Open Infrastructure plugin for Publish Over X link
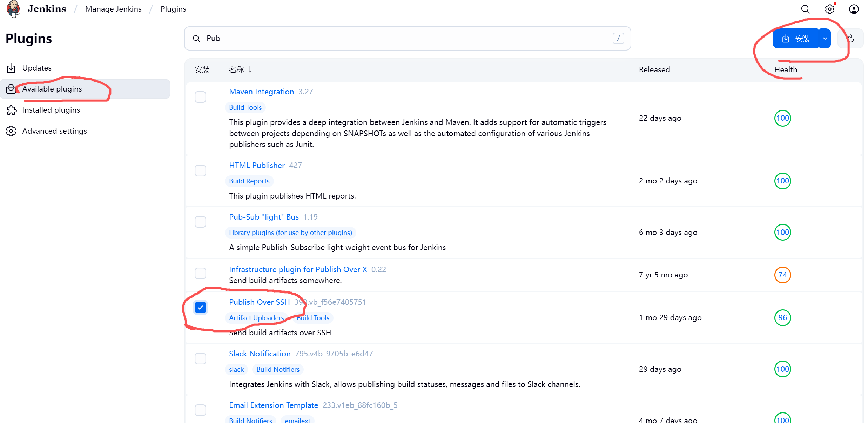The image size is (868, 423). (298, 270)
